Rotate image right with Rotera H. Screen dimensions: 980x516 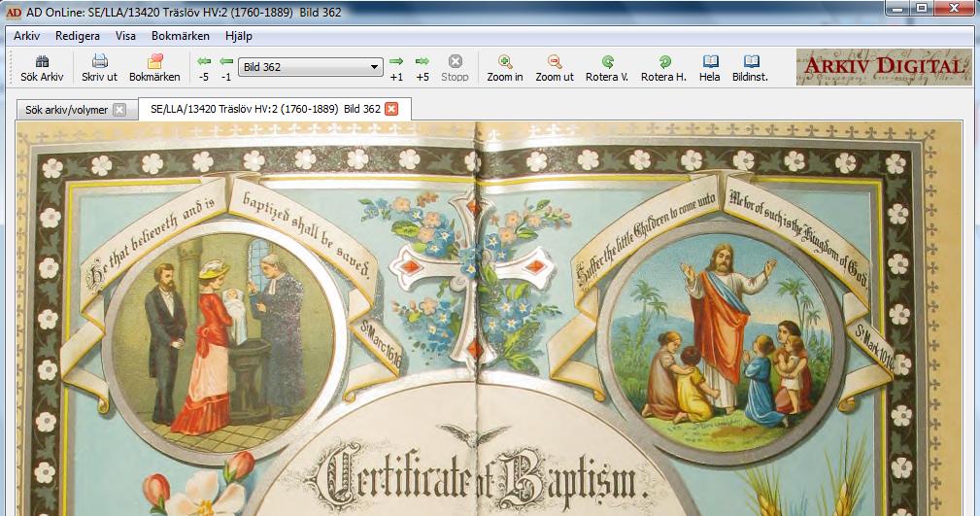tap(663, 68)
